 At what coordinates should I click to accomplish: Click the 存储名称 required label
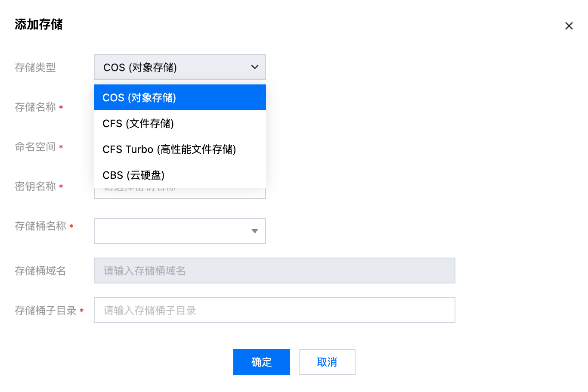click(35, 107)
